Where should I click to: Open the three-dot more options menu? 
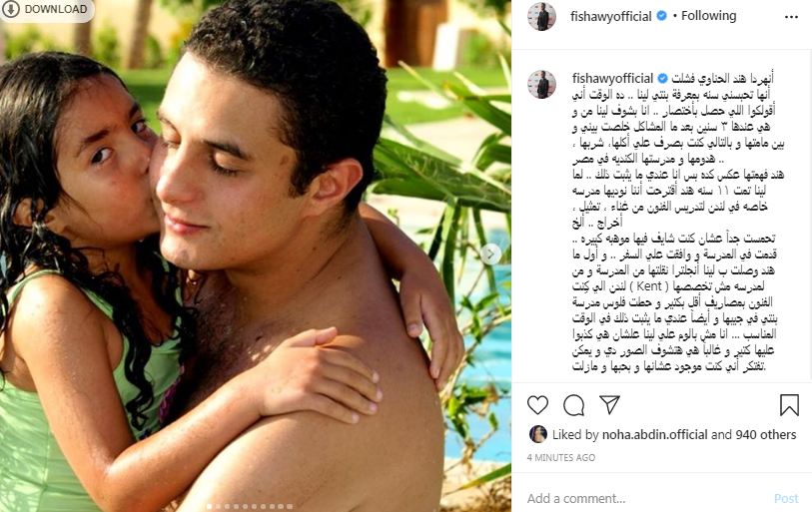tap(791, 17)
